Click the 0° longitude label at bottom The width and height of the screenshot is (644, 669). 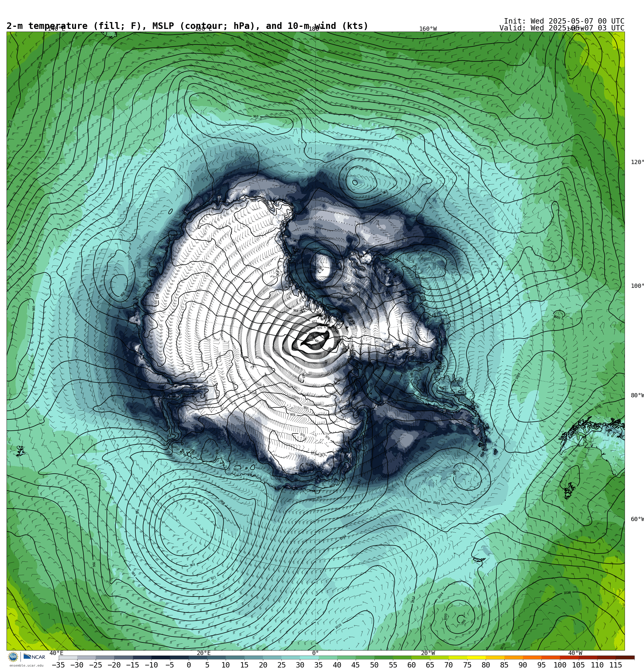[315, 653]
